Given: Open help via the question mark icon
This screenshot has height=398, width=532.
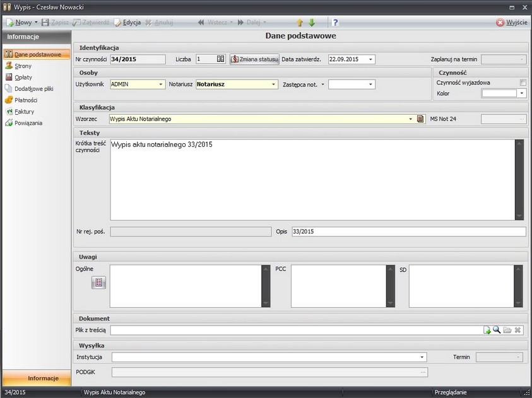Looking at the screenshot, I should (x=336, y=22).
